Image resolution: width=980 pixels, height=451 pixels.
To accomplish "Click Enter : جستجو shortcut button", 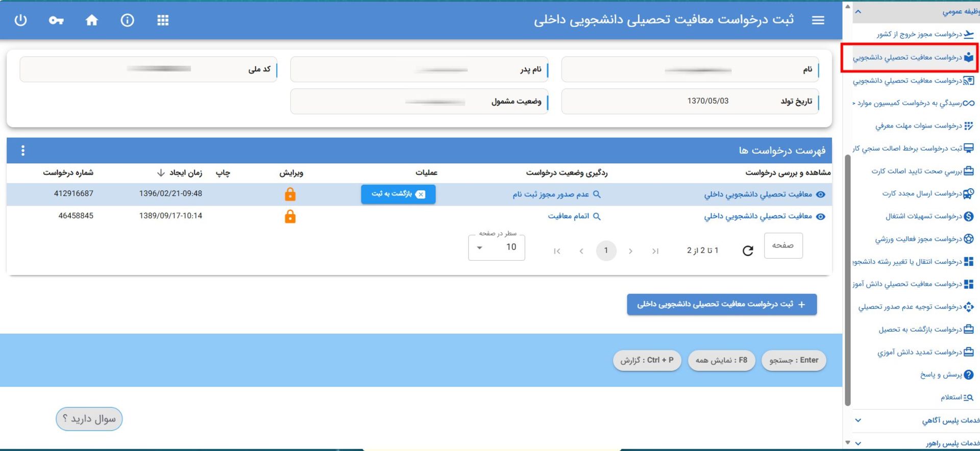I will pyautogui.click(x=794, y=361).
